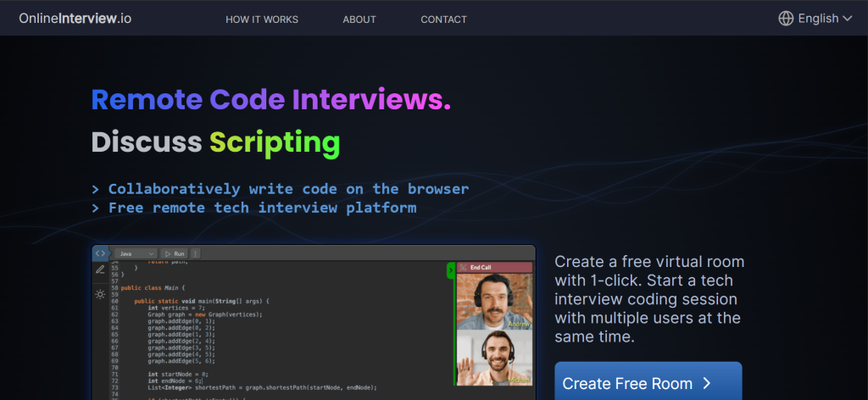Click the globe language icon
868x400 pixels.
pos(786,19)
